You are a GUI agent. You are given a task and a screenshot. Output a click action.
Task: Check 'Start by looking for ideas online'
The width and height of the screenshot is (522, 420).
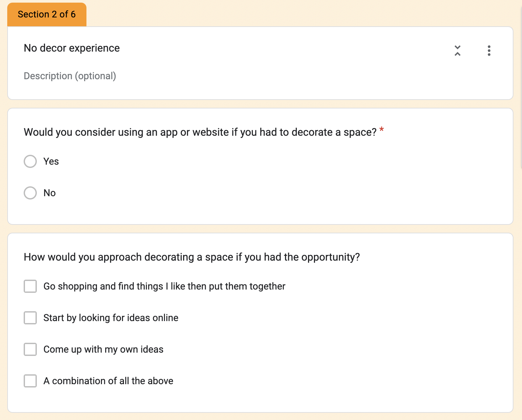click(30, 318)
